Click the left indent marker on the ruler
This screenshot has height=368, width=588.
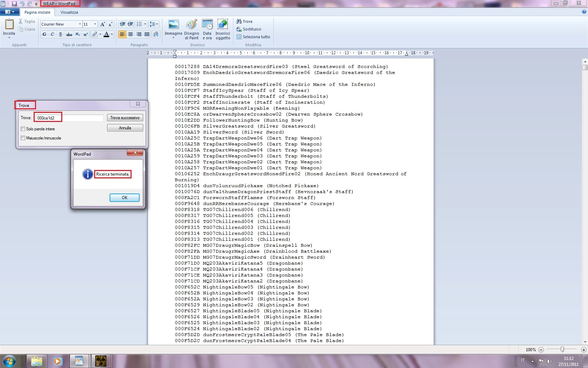175,56
